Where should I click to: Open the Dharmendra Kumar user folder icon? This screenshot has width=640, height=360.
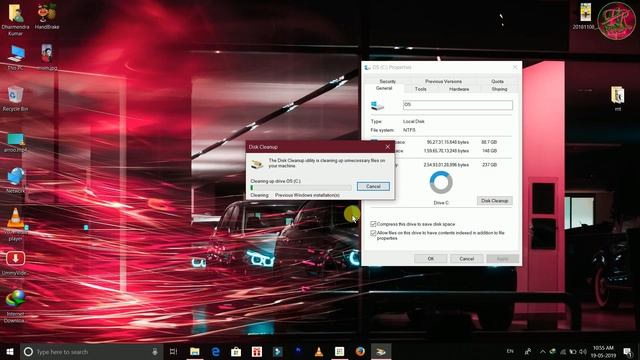coord(15,20)
